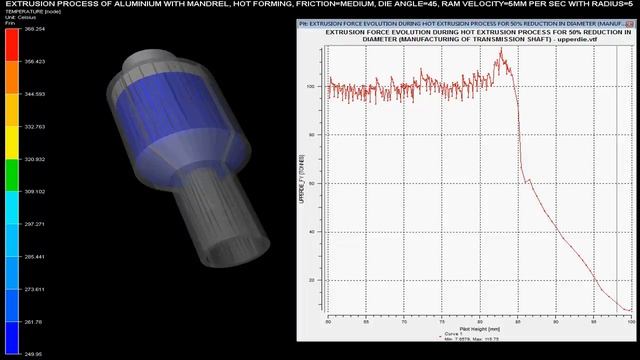Click the plot title mentioning upperdie.vtf
640x360 pixels.
point(478,36)
